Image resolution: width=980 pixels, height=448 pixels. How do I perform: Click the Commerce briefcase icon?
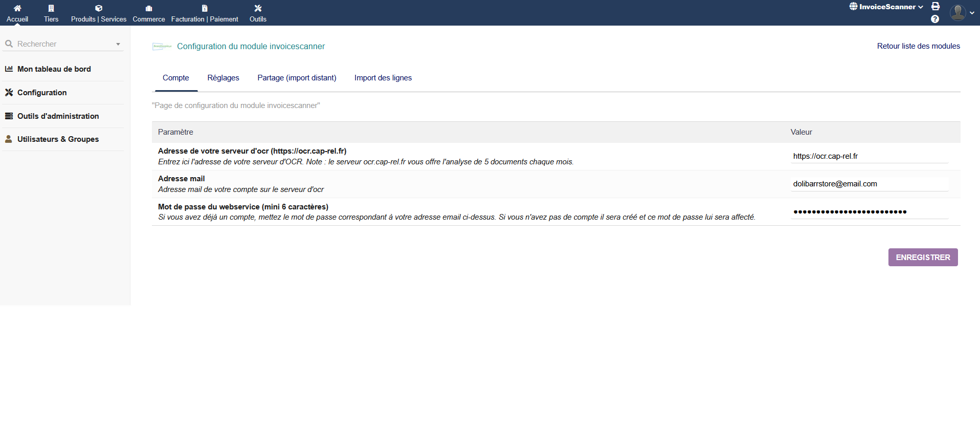pyautogui.click(x=149, y=8)
